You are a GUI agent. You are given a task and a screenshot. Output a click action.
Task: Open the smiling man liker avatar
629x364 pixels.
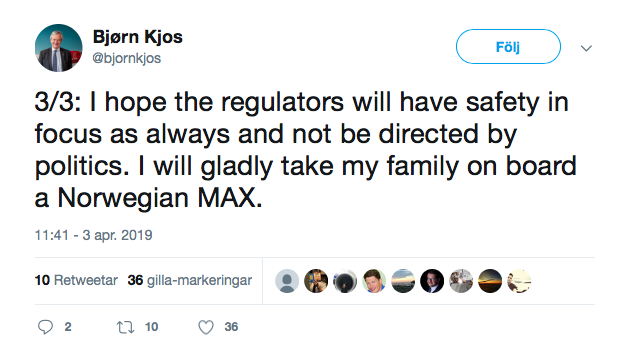374,281
